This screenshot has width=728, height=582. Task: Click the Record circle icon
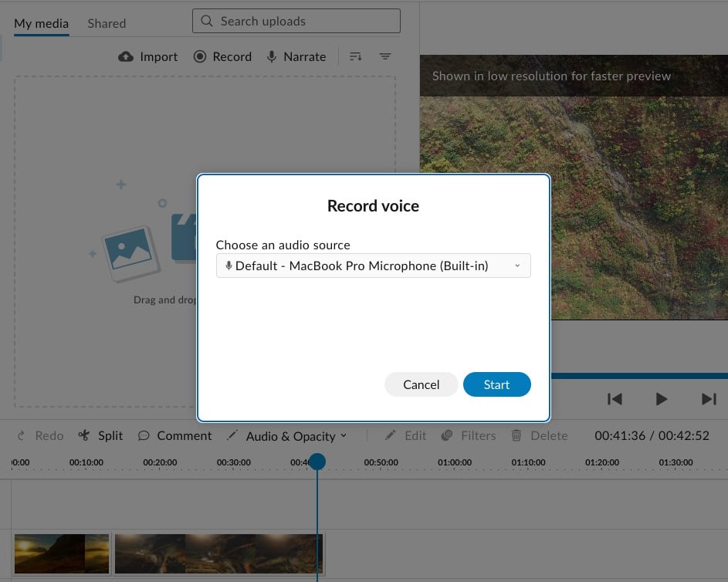pyautogui.click(x=200, y=57)
